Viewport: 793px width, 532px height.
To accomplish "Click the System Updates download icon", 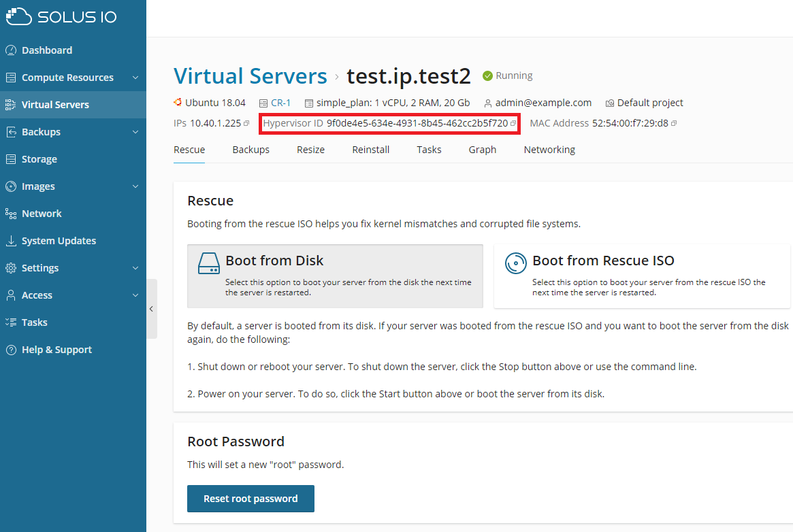I will click(x=10, y=241).
